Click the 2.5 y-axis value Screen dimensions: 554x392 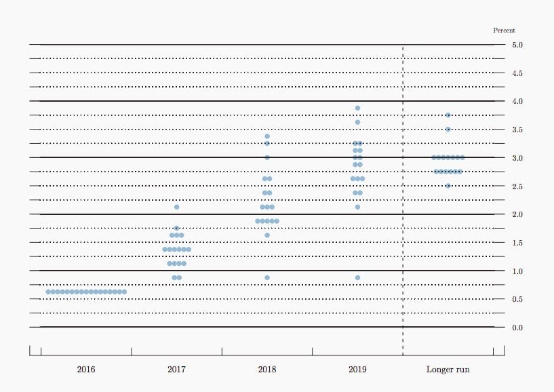517,187
